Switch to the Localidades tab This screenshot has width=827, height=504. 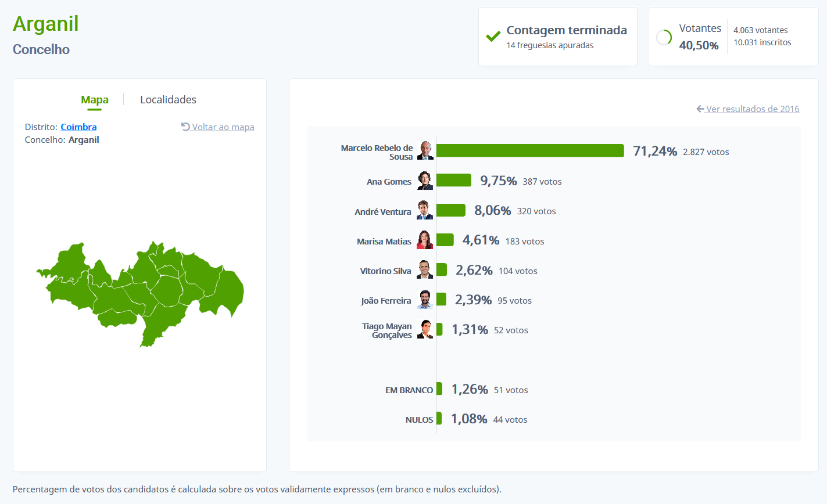pos(168,100)
